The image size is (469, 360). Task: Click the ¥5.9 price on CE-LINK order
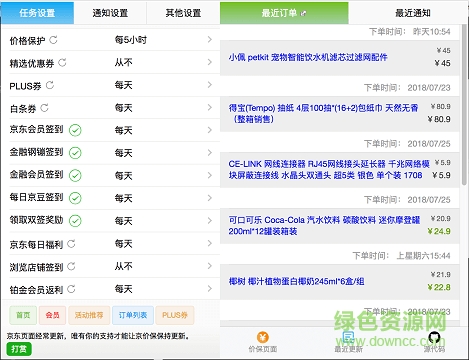441,175
